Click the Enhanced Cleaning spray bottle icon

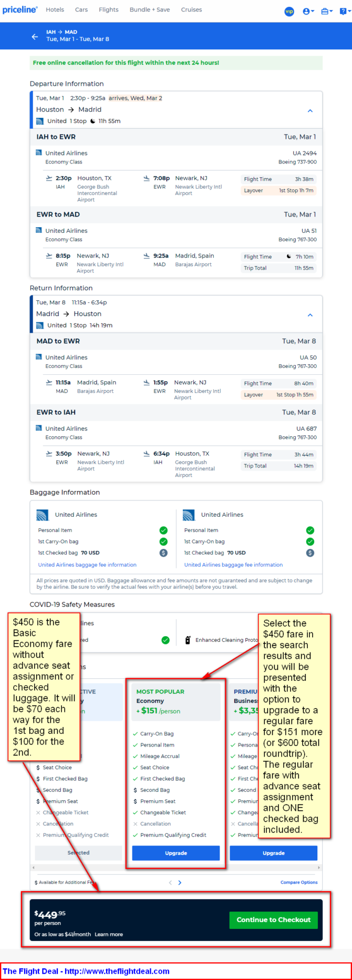click(x=188, y=640)
